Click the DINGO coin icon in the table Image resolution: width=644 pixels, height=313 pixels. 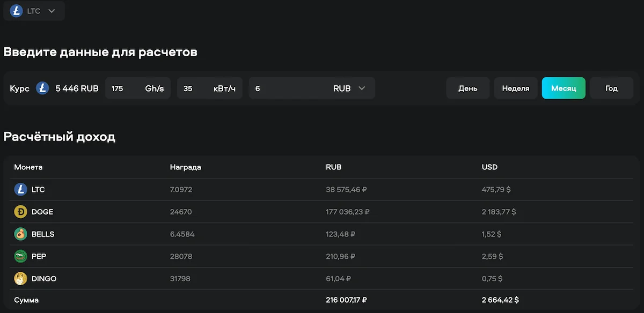[x=20, y=279]
